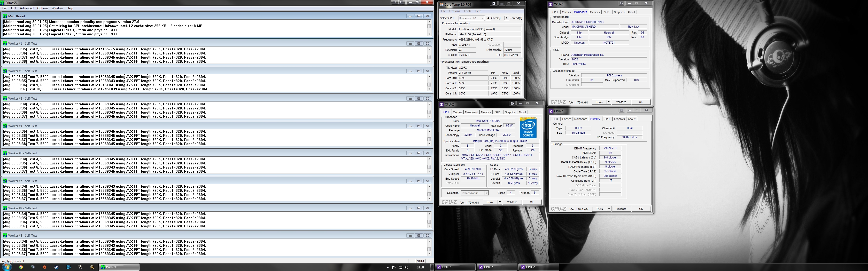
Task: Open the volume speaker tray icon
Action: (406, 267)
